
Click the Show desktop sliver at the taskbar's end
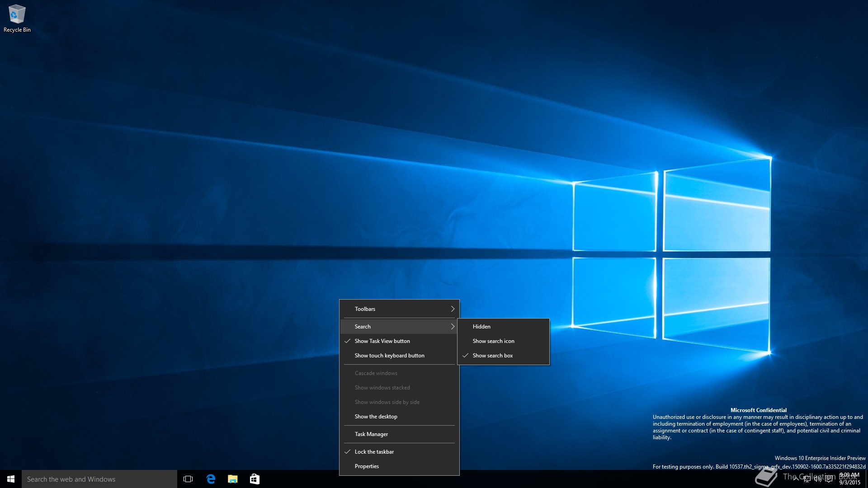click(866, 479)
